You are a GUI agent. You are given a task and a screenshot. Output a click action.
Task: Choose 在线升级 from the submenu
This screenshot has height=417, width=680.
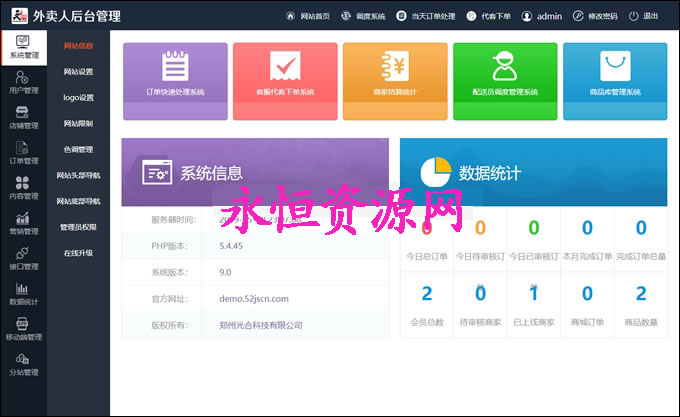(x=79, y=253)
